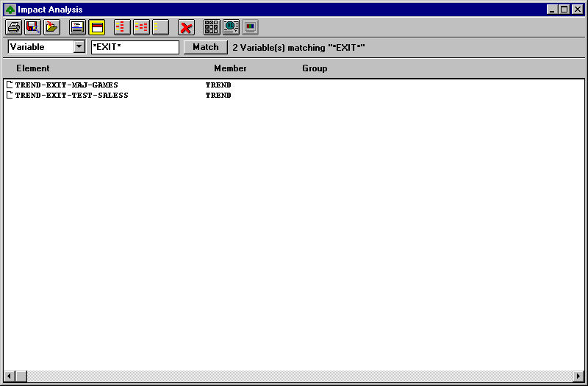Screen dimensions: 588x386
Task: Click the Member column header
Action: point(230,68)
